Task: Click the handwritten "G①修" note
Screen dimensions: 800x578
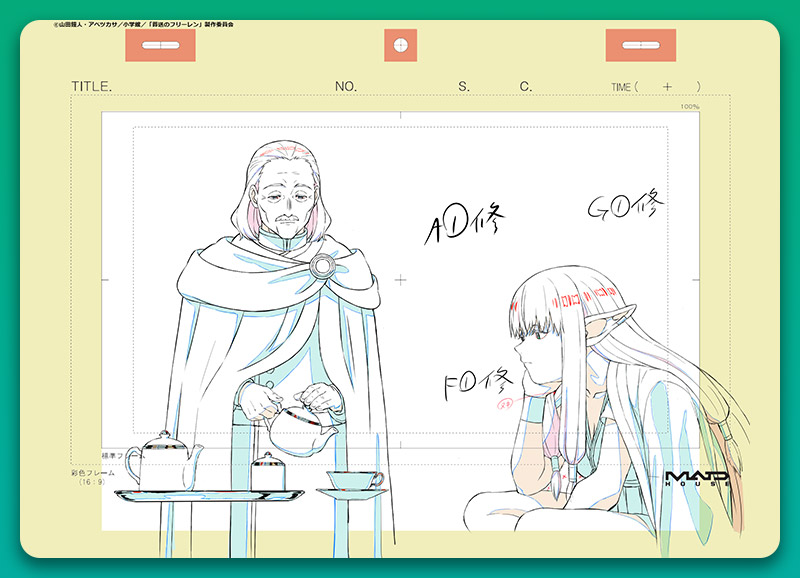Action: point(626,204)
